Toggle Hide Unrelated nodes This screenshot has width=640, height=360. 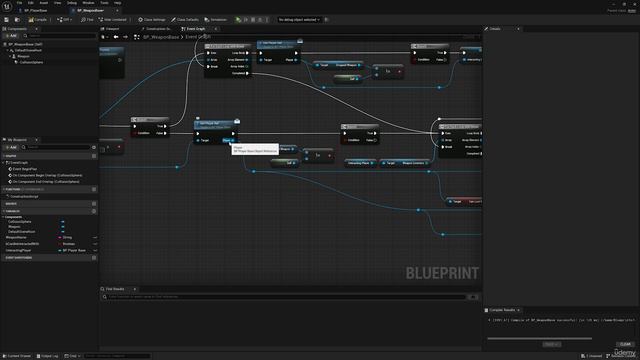pyautogui.click(x=113, y=20)
